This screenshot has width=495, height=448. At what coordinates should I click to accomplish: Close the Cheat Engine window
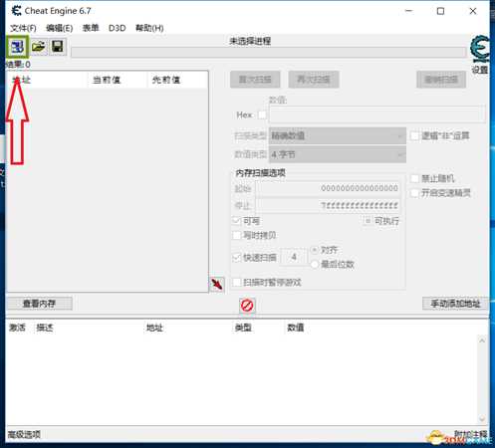pos(473,11)
